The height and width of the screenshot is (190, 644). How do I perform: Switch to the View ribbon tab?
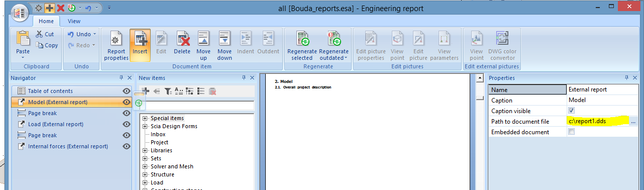(x=74, y=21)
